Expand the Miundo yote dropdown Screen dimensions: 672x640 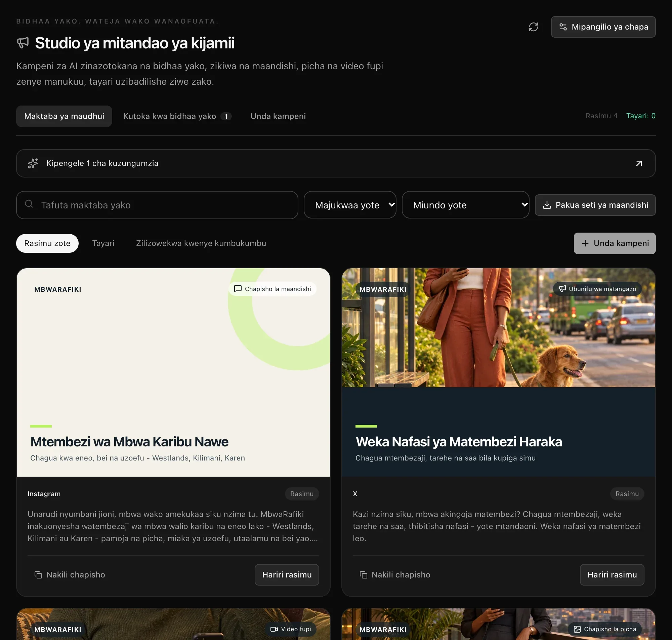[x=465, y=205]
